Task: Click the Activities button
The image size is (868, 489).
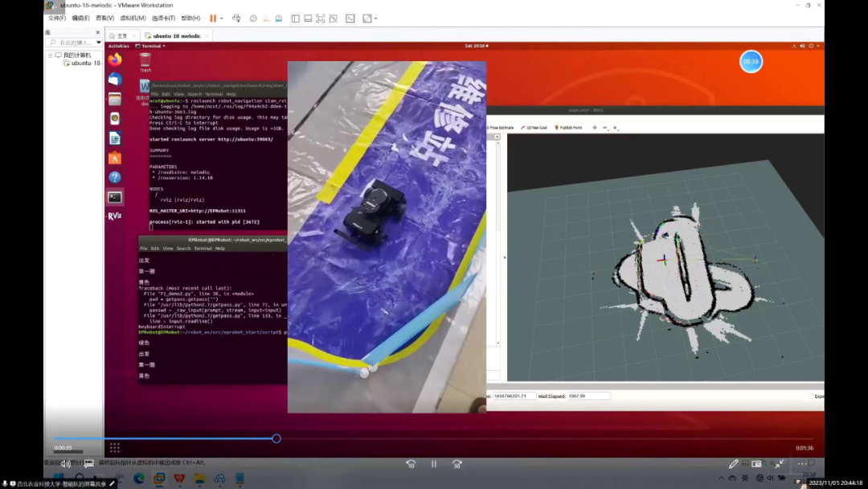Action: coord(119,46)
